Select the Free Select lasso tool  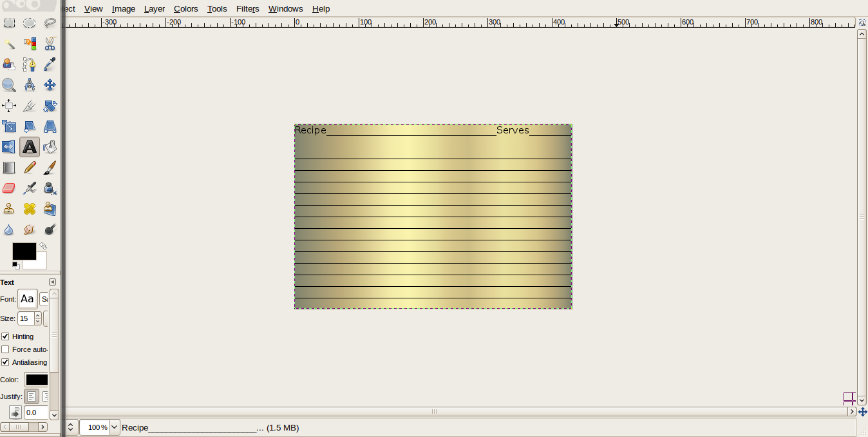click(x=50, y=23)
